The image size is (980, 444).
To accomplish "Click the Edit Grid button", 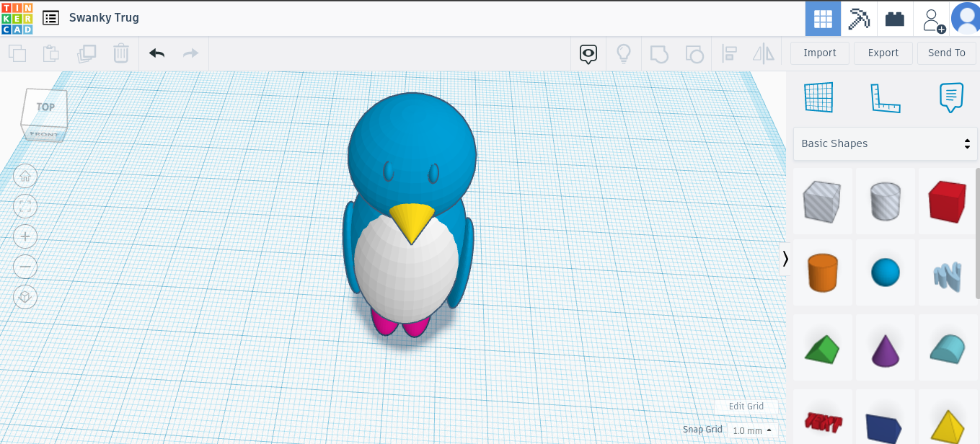I will click(x=746, y=407).
